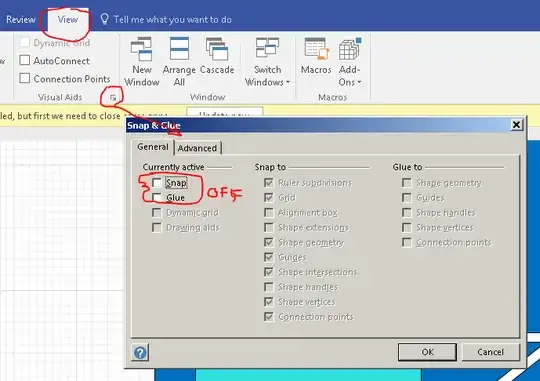Screen dimensions: 540x381
Task: Click the Tell me what you want field
Action: point(172,20)
